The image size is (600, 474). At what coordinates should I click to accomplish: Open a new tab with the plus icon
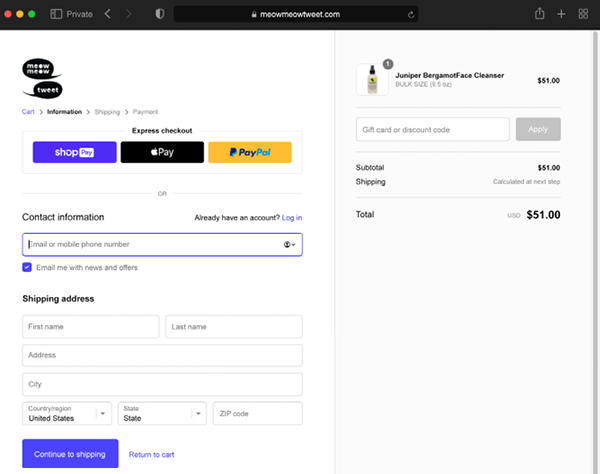[x=561, y=14]
